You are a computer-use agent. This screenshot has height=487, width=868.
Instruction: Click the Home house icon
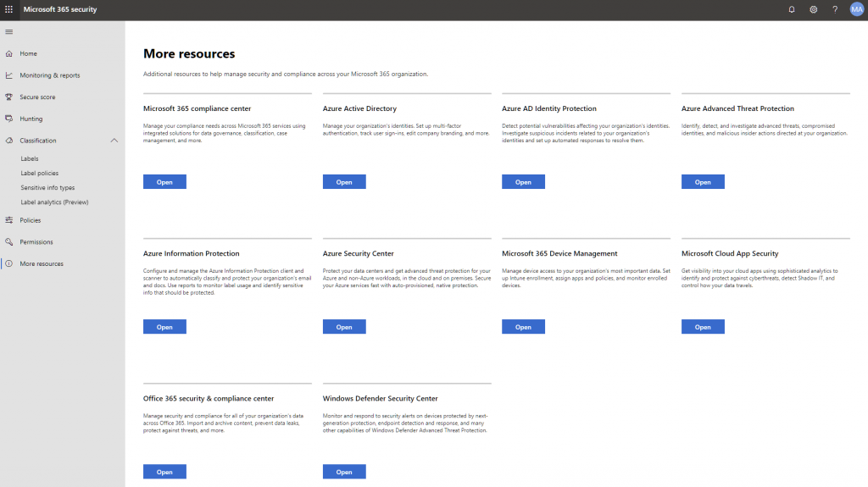[x=8, y=53]
